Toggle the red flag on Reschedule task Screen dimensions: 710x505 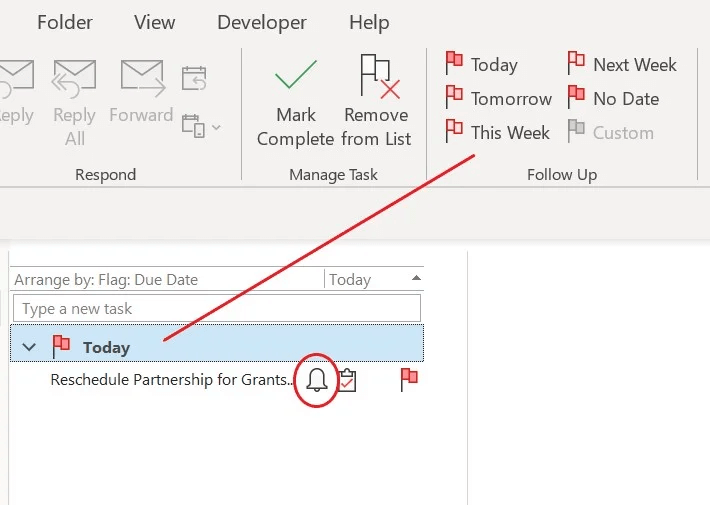click(409, 379)
